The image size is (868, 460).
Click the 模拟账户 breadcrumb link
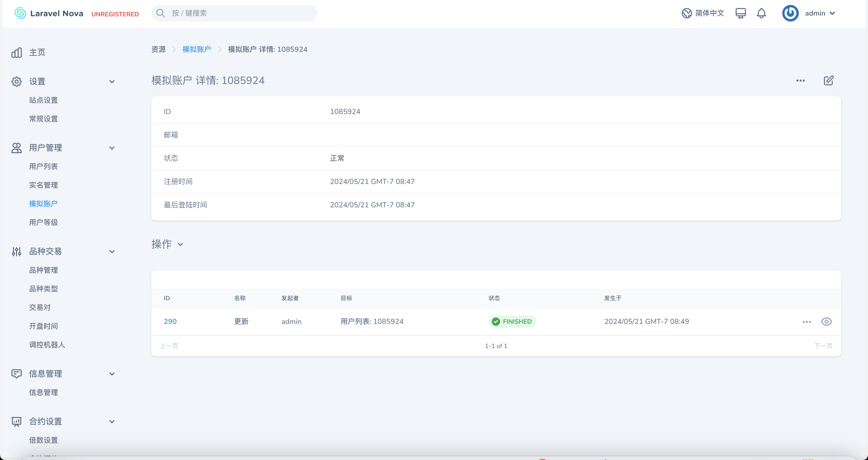tap(196, 49)
